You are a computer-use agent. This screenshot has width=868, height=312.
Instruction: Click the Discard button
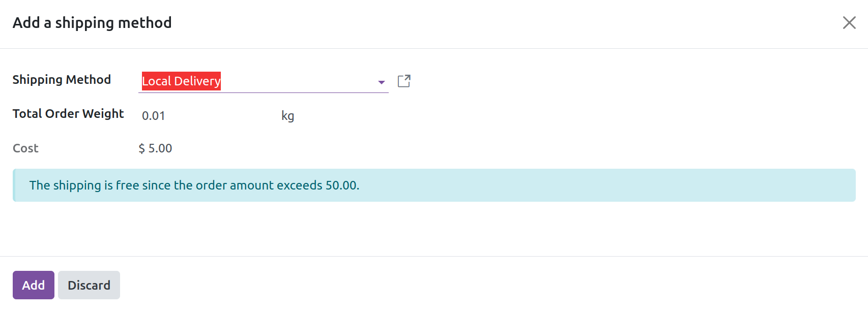pos(89,285)
